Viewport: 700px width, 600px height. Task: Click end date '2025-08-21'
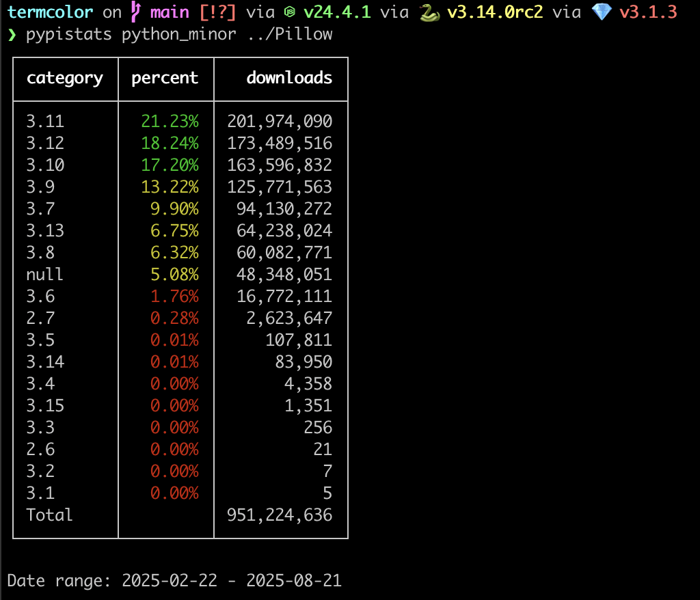coord(294,581)
